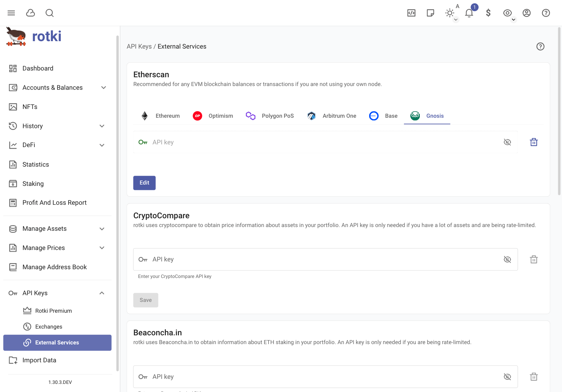This screenshot has width=562, height=392.
Task: Open Dashboard from the sidebar
Action: [x=57, y=68]
